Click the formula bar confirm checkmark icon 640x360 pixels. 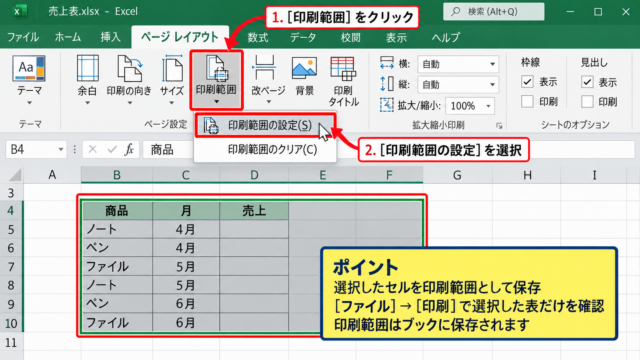[x=112, y=150]
